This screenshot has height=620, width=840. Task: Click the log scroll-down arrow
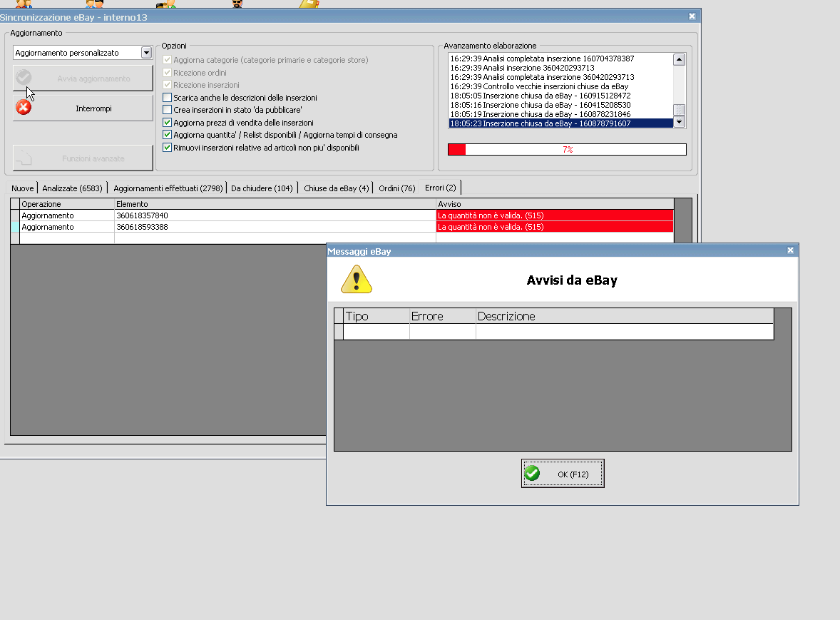pyautogui.click(x=680, y=122)
